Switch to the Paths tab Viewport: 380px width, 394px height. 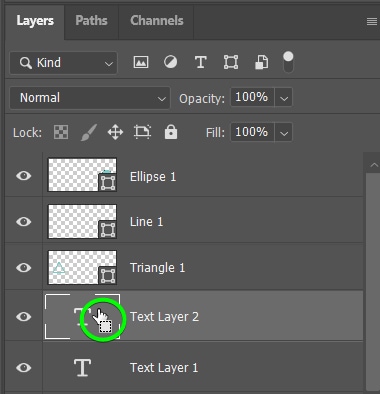(x=91, y=21)
